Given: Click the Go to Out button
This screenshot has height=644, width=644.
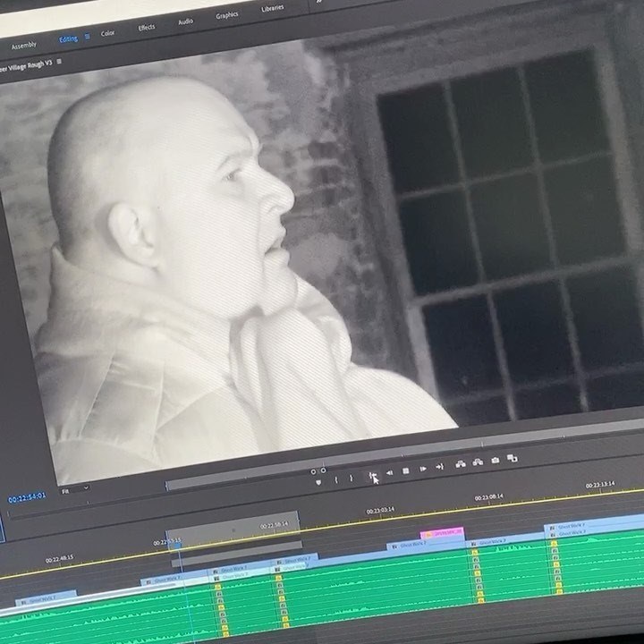Looking at the screenshot, I should [x=439, y=467].
